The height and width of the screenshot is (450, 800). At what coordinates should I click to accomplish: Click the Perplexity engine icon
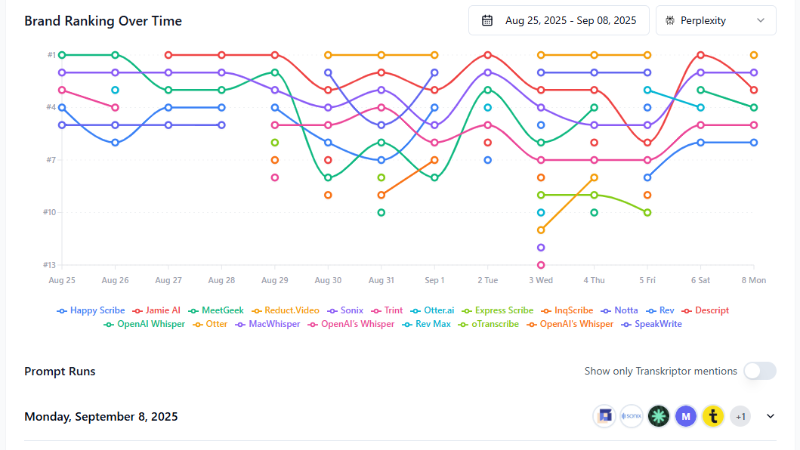(x=671, y=20)
